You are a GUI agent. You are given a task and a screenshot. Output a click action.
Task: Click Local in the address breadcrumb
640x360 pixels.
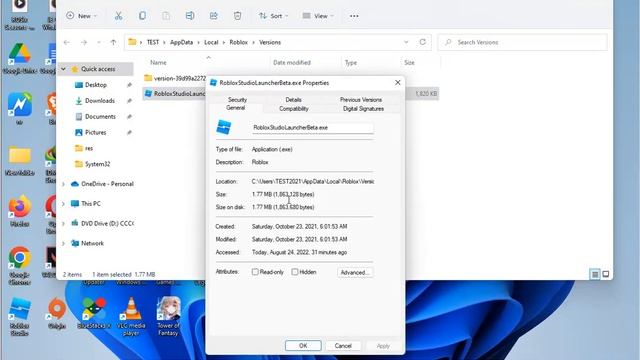211,42
